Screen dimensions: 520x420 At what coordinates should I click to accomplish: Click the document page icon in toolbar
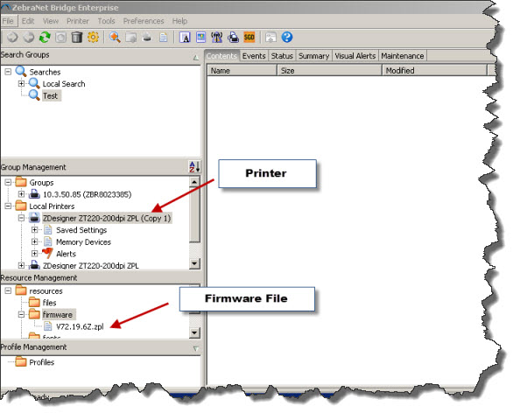[x=163, y=37]
